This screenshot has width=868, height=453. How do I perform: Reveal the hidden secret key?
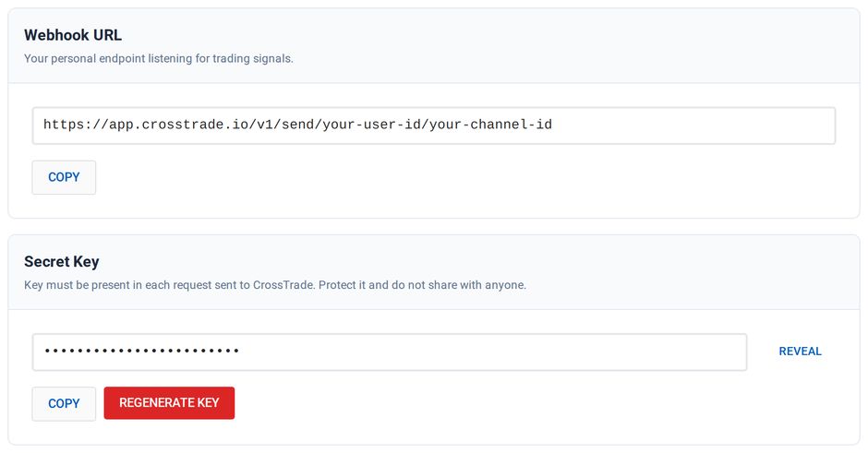pos(800,352)
